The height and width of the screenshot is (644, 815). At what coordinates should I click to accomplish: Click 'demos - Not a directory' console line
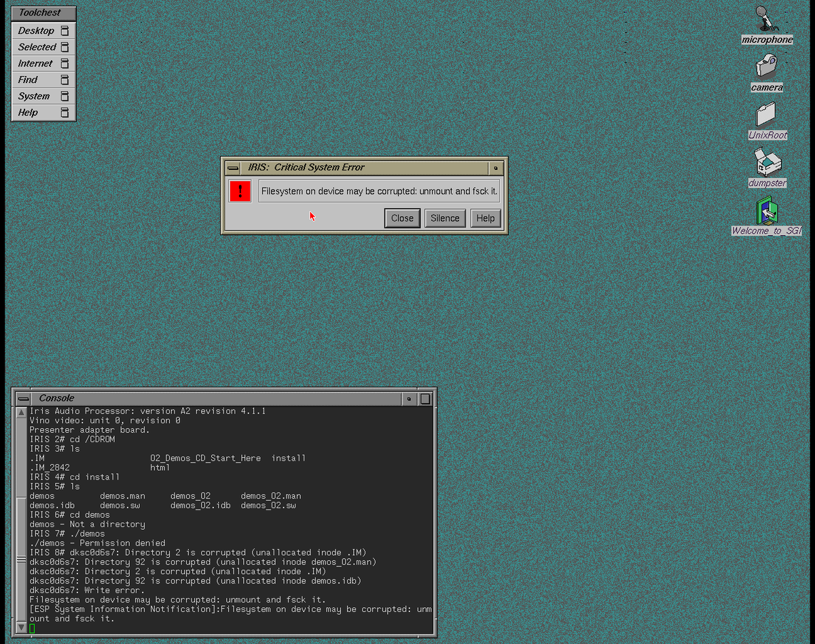tap(87, 524)
